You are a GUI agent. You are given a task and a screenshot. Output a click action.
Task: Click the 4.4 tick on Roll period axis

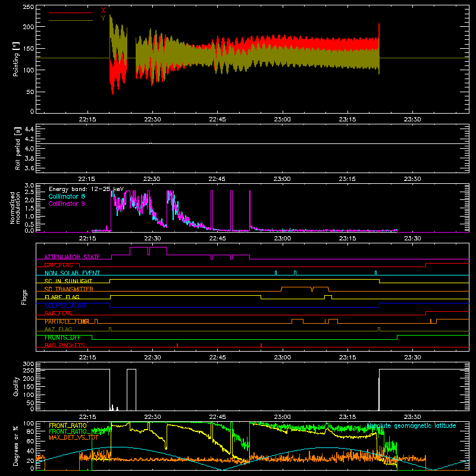pos(29,129)
